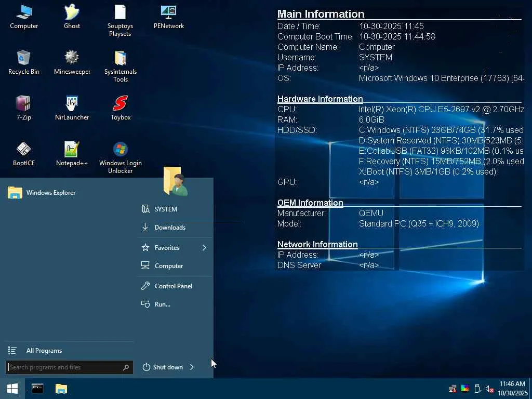The height and width of the screenshot is (399, 532).
Task: Focus the Search programs and files box
Action: [69, 367]
